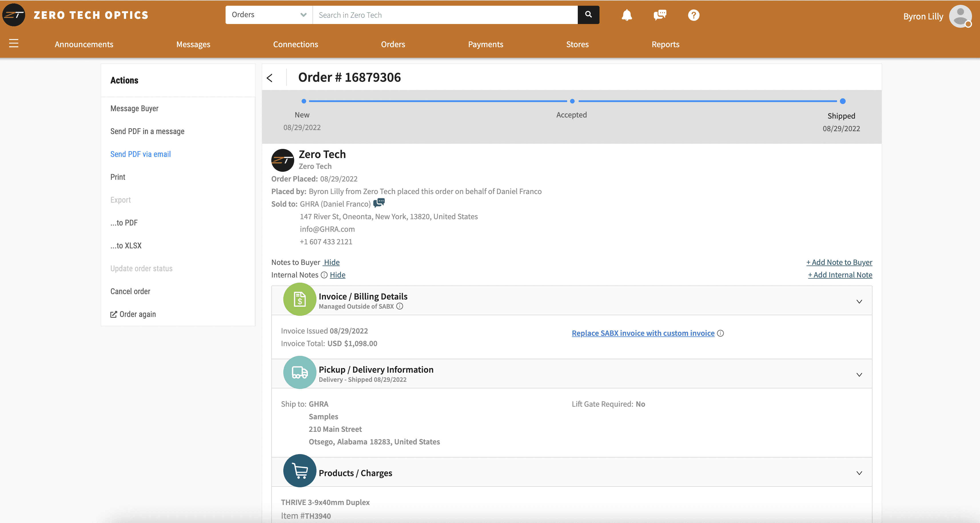Open the chat messages icon in header
The image size is (980, 523).
click(x=660, y=15)
